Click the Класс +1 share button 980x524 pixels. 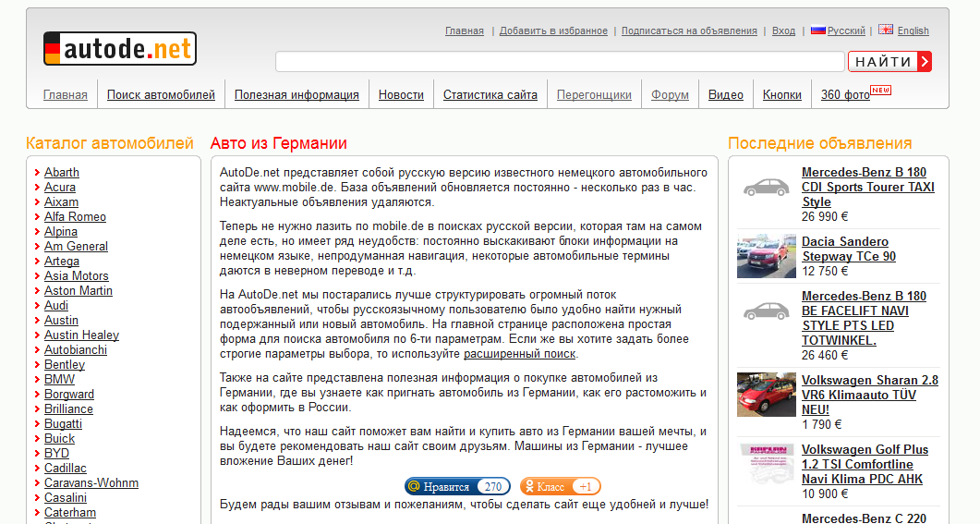[560, 486]
